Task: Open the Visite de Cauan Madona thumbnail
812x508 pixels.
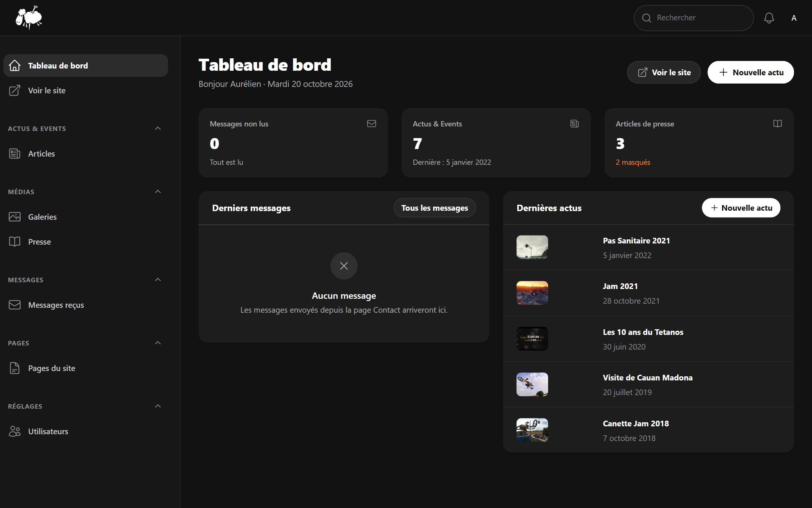Action: [x=532, y=384]
